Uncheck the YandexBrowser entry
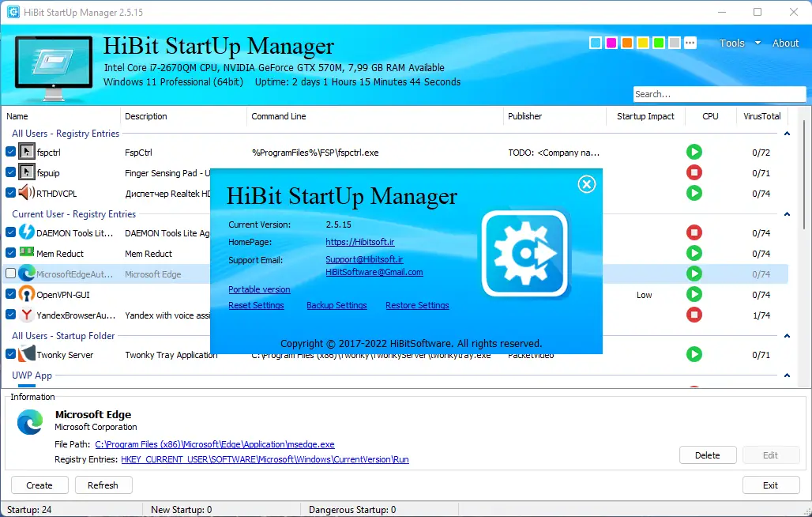Screen dimensions: 812x517 (x=10, y=315)
